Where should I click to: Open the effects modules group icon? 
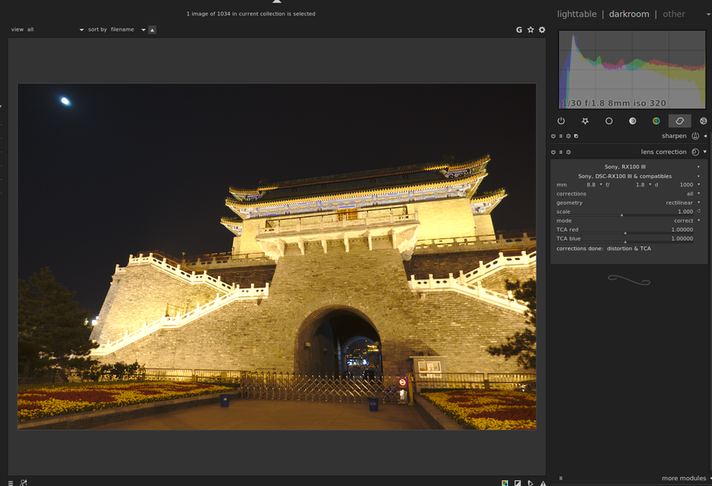tap(703, 121)
